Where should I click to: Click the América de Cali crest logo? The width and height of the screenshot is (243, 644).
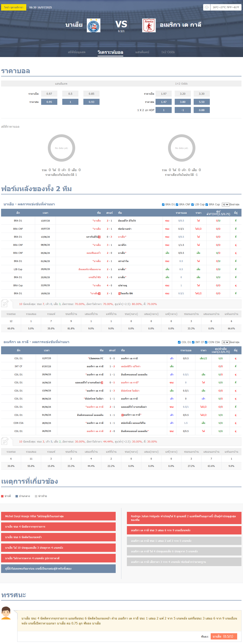[149, 25]
